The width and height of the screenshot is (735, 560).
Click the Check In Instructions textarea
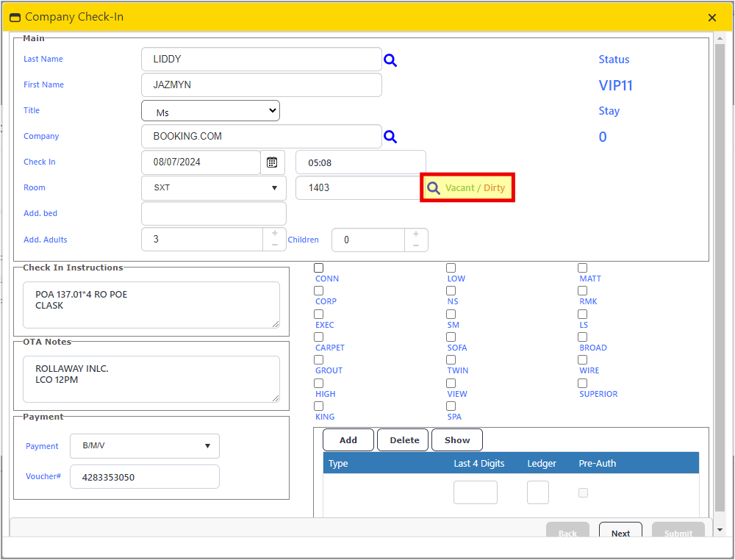(x=151, y=305)
